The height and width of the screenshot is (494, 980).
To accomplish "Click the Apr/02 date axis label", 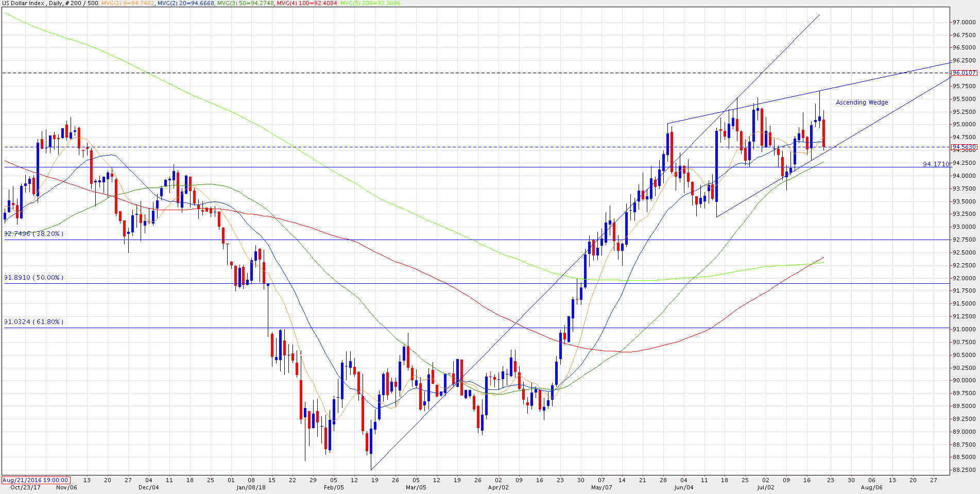I will tap(498, 487).
